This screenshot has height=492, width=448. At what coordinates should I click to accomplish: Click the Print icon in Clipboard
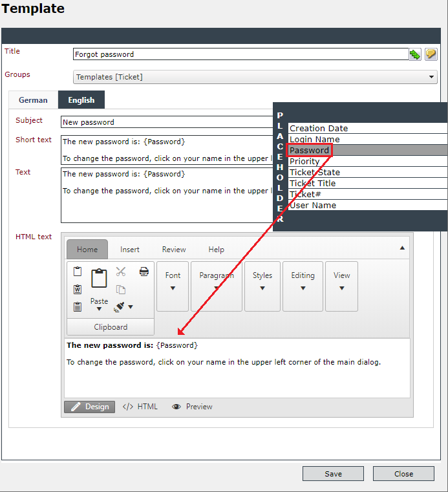pyautogui.click(x=144, y=272)
